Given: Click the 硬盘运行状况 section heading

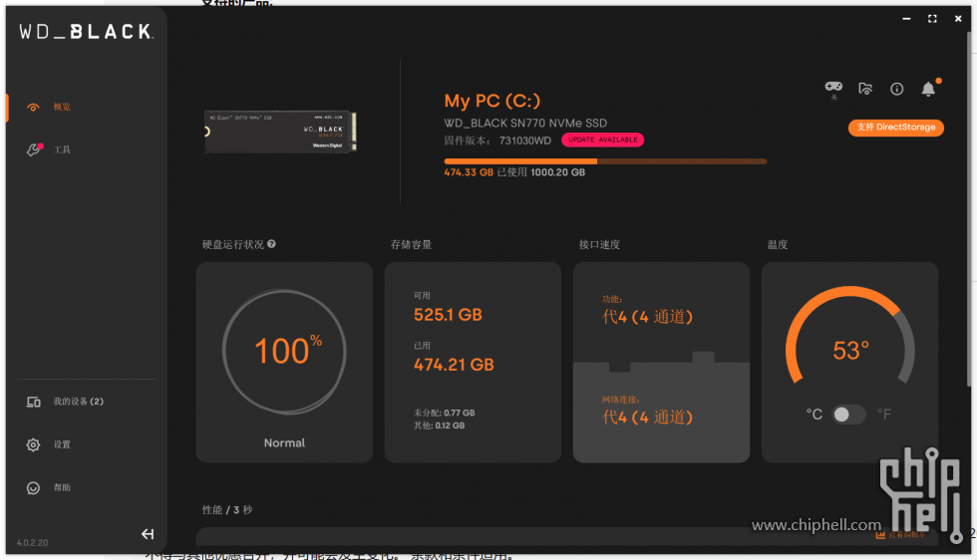Looking at the screenshot, I should (x=233, y=245).
